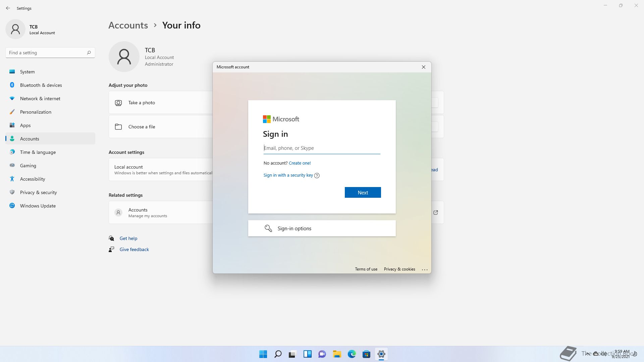
Task: Open Microsoft Store on taskbar
Action: (367, 354)
